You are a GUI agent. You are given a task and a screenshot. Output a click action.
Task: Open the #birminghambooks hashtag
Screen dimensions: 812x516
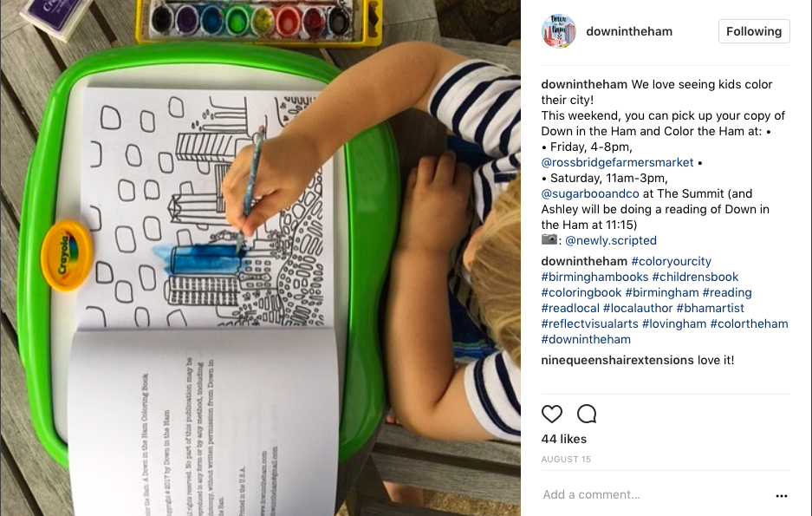click(x=594, y=277)
